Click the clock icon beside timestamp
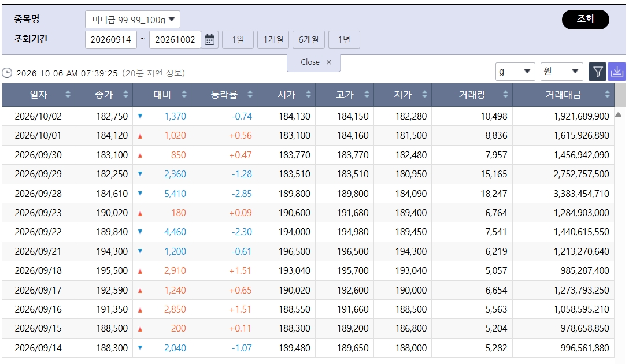640x364 pixels. click(x=7, y=73)
